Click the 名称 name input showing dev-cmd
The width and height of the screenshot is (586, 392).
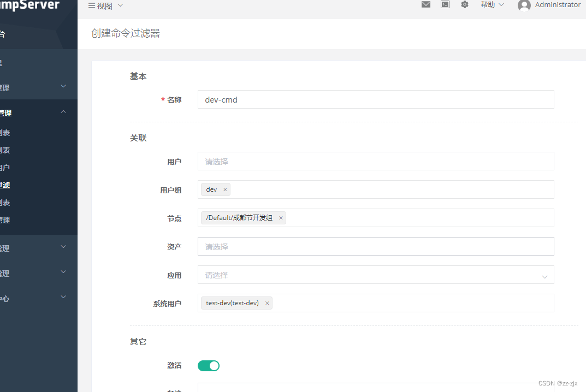tap(376, 99)
